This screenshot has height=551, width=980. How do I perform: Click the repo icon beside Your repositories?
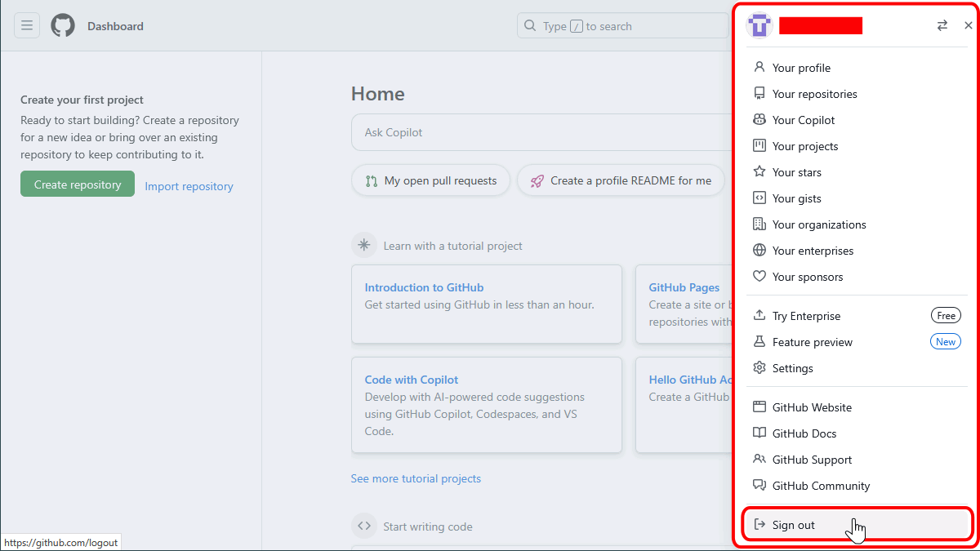coord(759,94)
